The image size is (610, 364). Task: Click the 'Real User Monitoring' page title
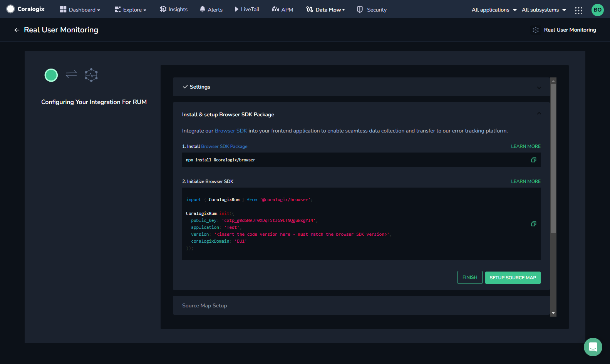(61, 30)
